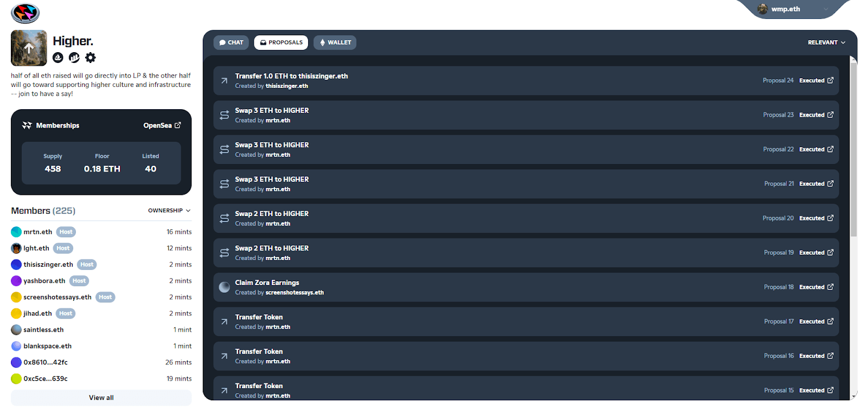Click the Proposal 15 number label
This screenshot has height=410, width=868.
[778, 390]
